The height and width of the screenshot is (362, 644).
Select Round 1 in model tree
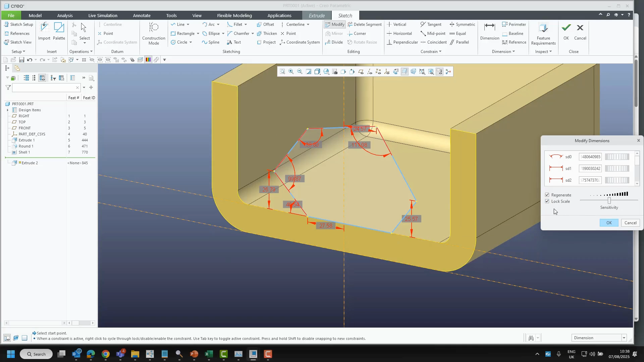pos(26,146)
